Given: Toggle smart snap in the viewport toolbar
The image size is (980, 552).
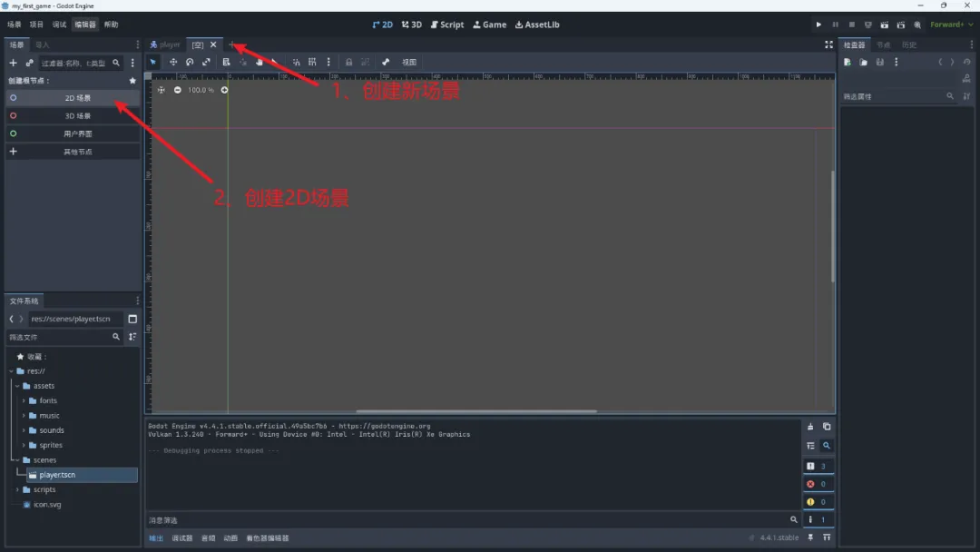Looking at the screenshot, I should click(296, 62).
